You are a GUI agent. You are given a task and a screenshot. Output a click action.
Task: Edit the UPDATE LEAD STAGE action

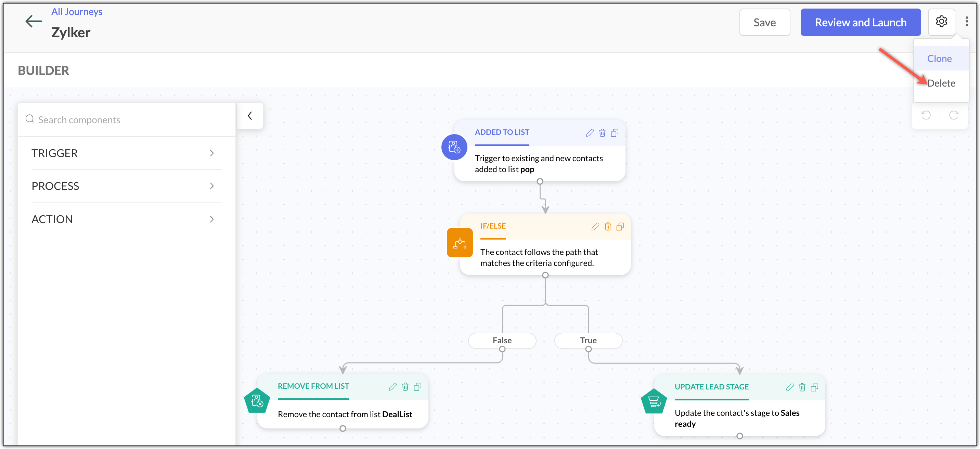(789, 387)
